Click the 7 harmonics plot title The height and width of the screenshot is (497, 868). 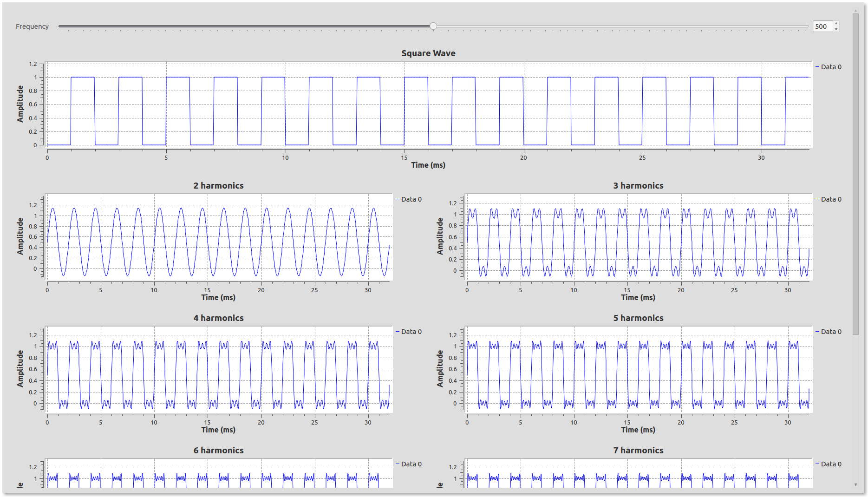(x=638, y=451)
